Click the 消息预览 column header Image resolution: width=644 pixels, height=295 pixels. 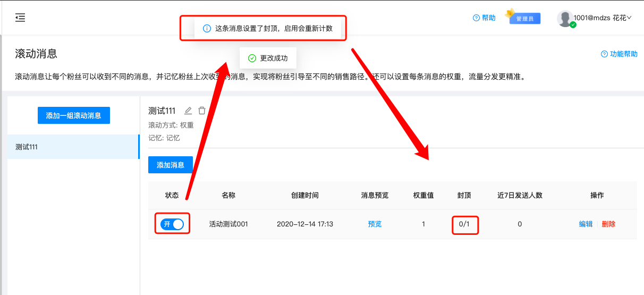(375, 195)
